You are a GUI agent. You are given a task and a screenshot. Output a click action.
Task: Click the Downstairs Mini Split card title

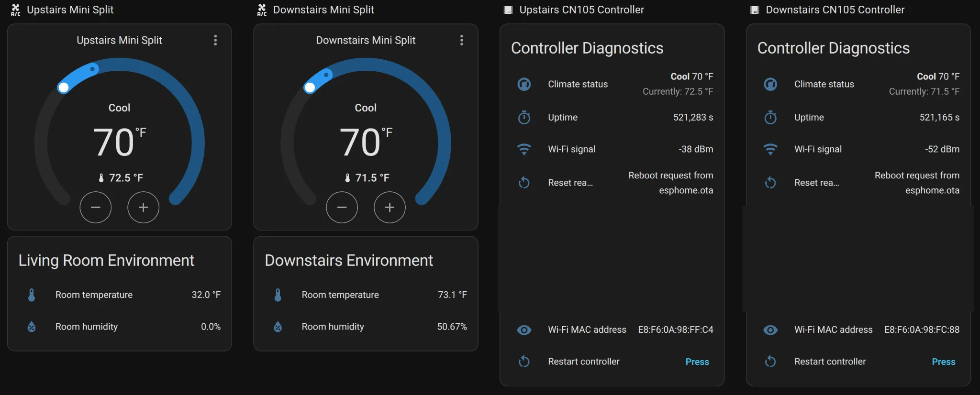366,40
